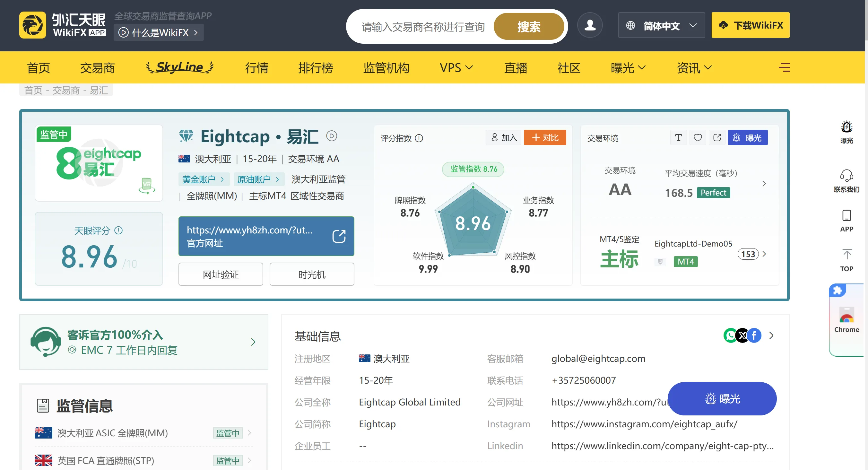Open the 交易商 nav item

97,68
